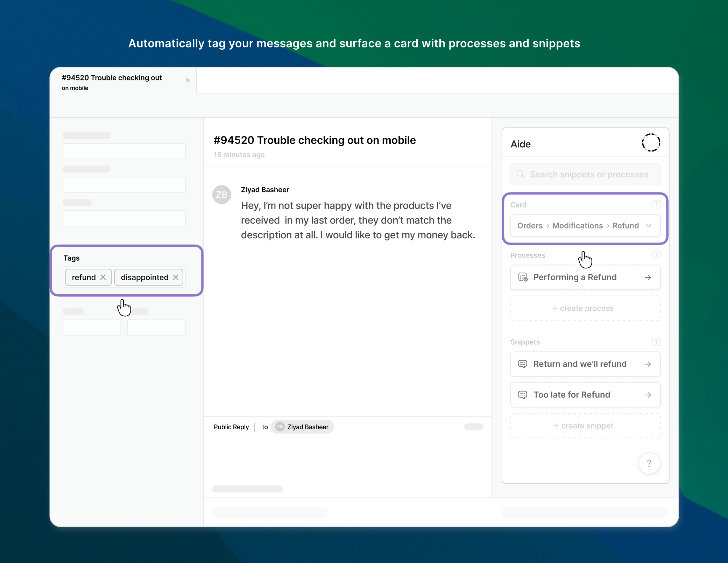Click create process
Image resolution: width=728 pixels, height=563 pixels.
point(585,308)
